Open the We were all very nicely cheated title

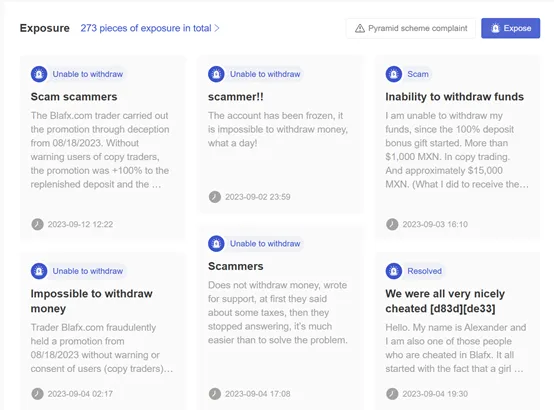tap(445, 301)
